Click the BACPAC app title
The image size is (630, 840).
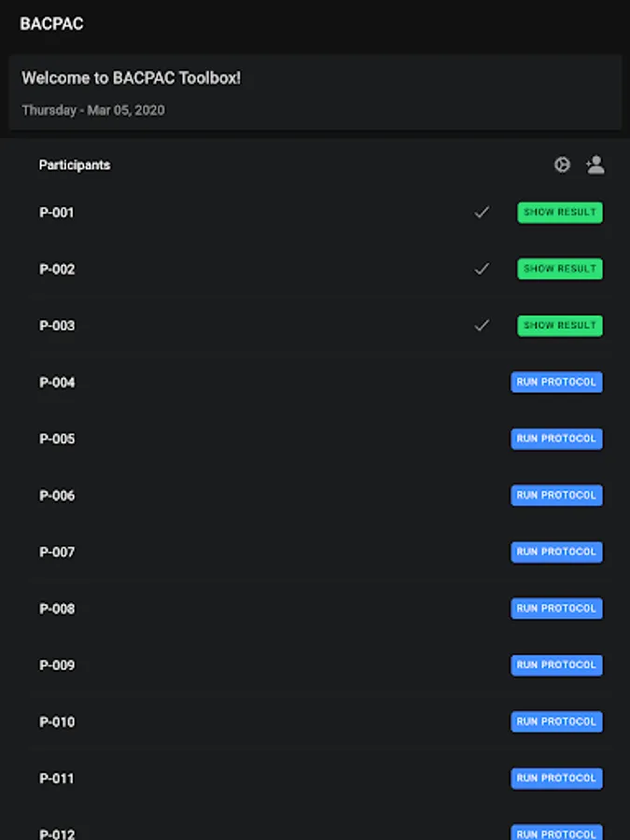51,24
